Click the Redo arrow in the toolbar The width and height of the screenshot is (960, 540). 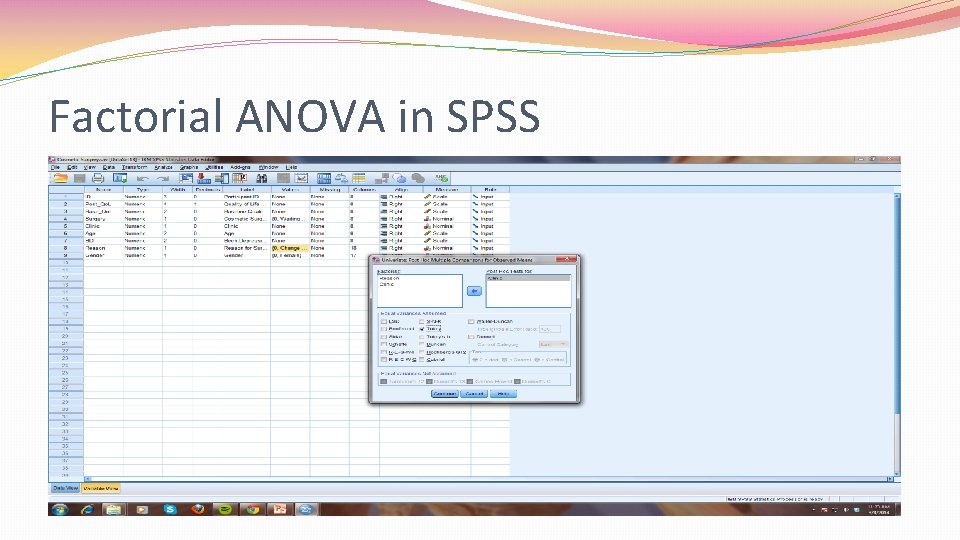tap(162, 178)
